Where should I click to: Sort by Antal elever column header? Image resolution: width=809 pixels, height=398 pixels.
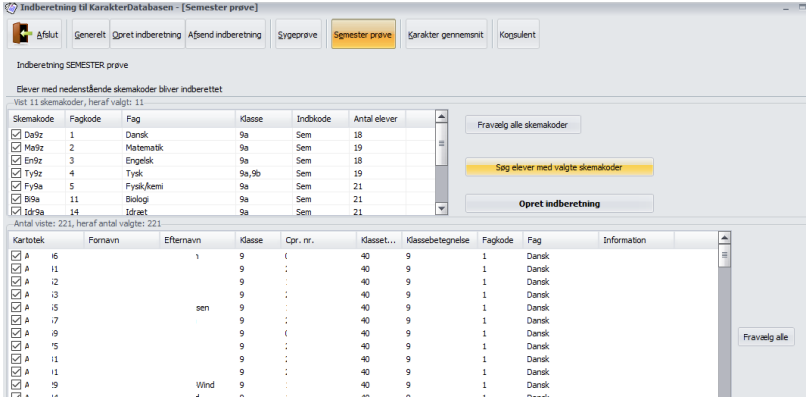click(377, 119)
